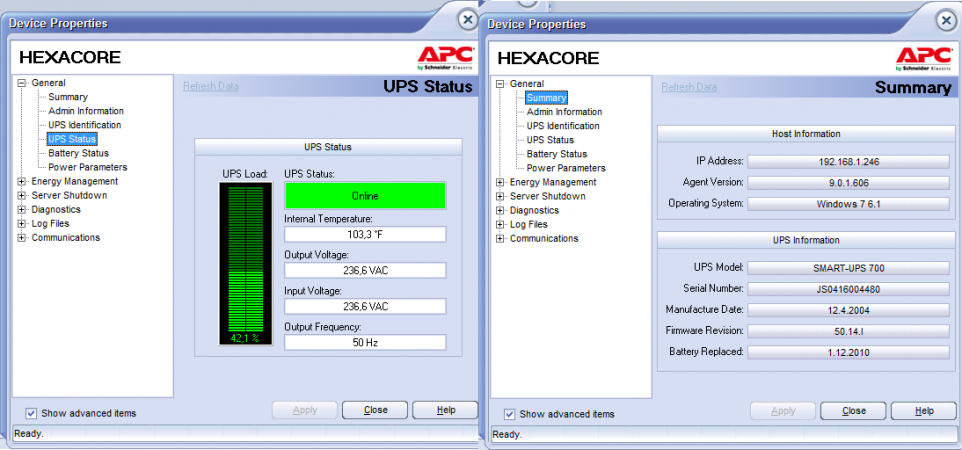This screenshot has width=962, height=450.
Task: Collapse General node in Summary window
Action: click(x=500, y=83)
